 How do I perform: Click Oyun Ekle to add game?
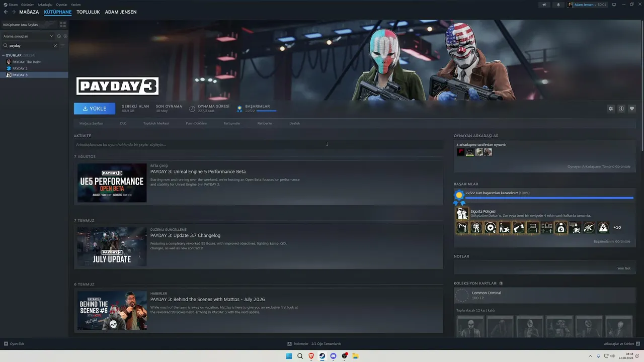pos(14,344)
